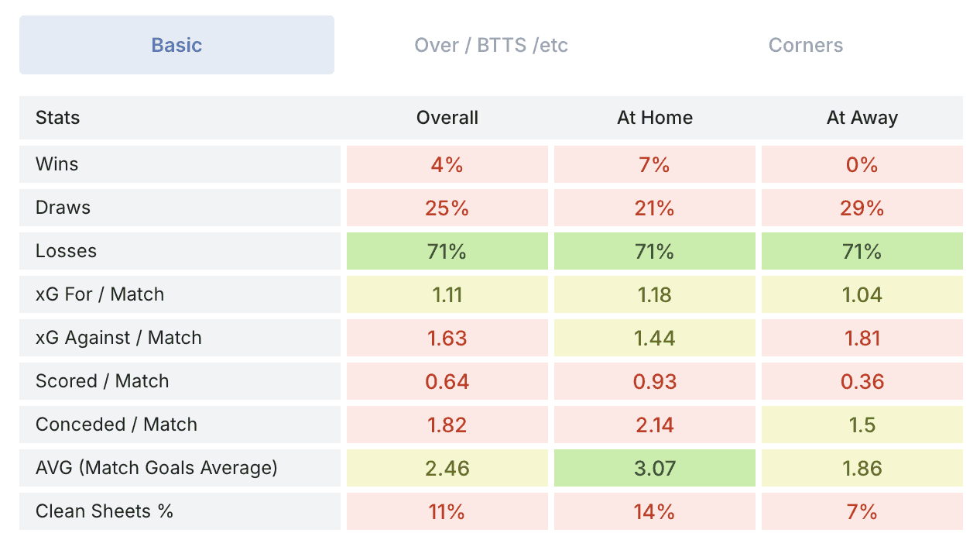This screenshot has height=533, width=980.
Task: Open the Corners tab
Action: (x=805, y=45)
